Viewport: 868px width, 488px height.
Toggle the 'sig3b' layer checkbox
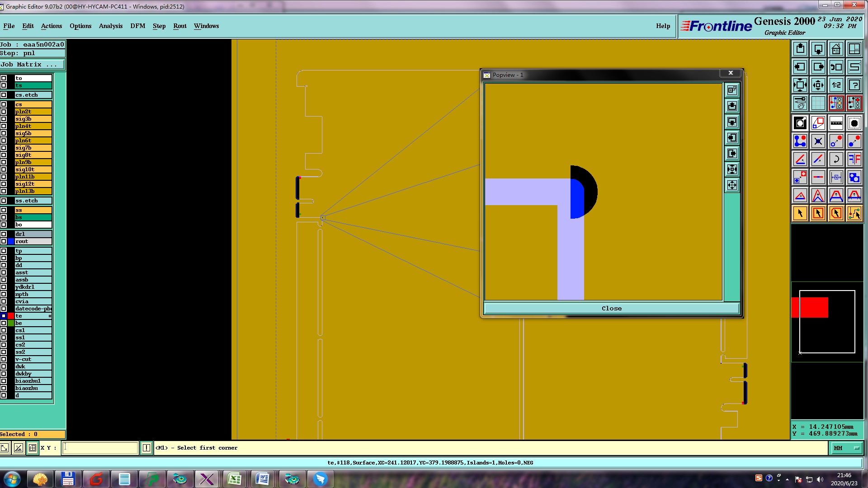[4, 119]
